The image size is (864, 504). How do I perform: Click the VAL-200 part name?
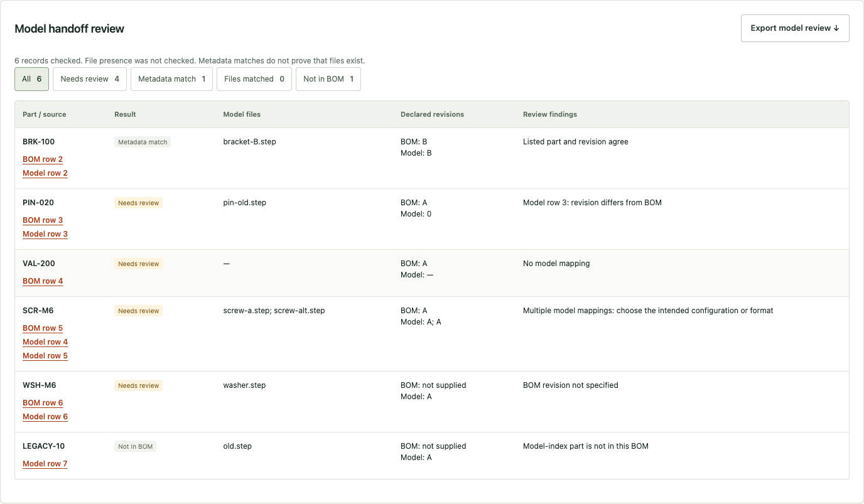(39, 264)
